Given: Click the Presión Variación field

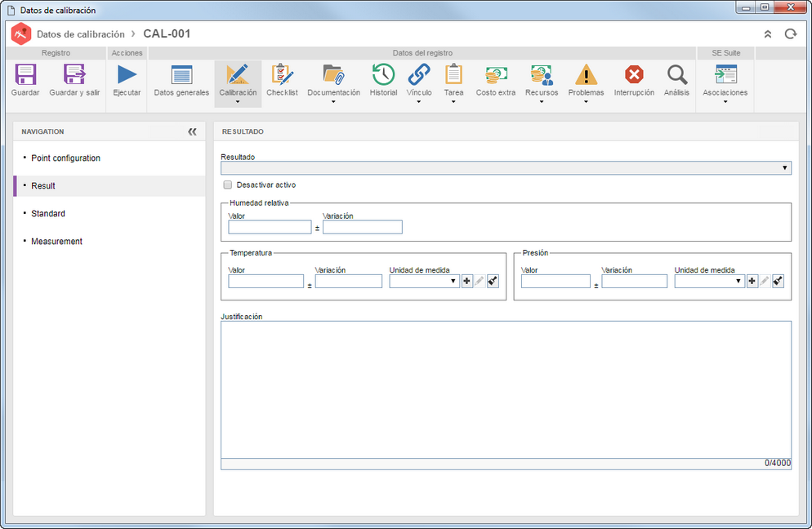Looking at the screenshot, I should [635, 281].
